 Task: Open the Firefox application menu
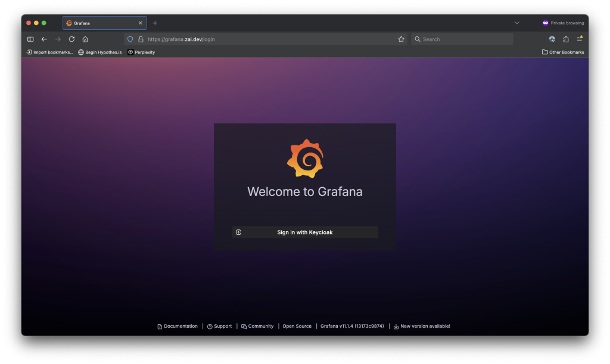coord(579,39)
